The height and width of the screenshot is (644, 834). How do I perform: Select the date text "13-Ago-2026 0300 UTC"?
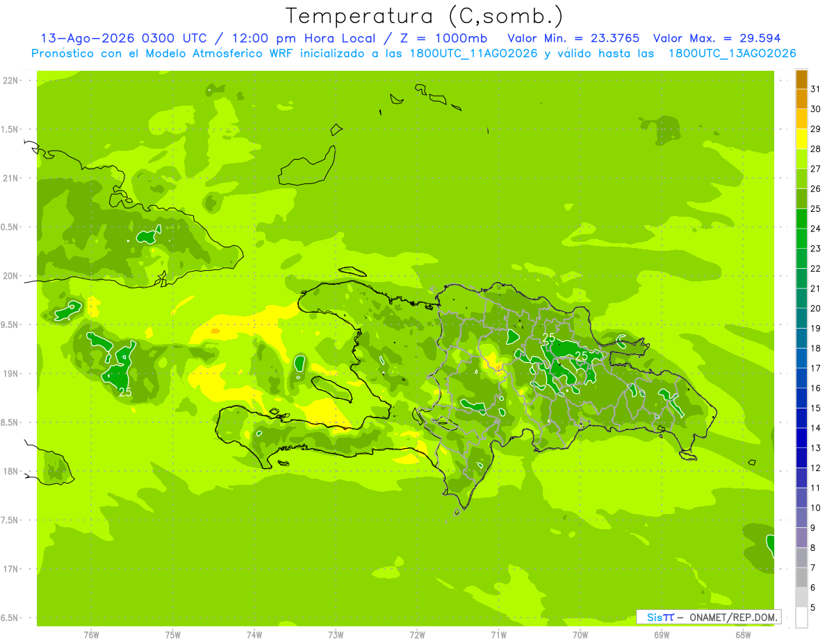[124, 38]
